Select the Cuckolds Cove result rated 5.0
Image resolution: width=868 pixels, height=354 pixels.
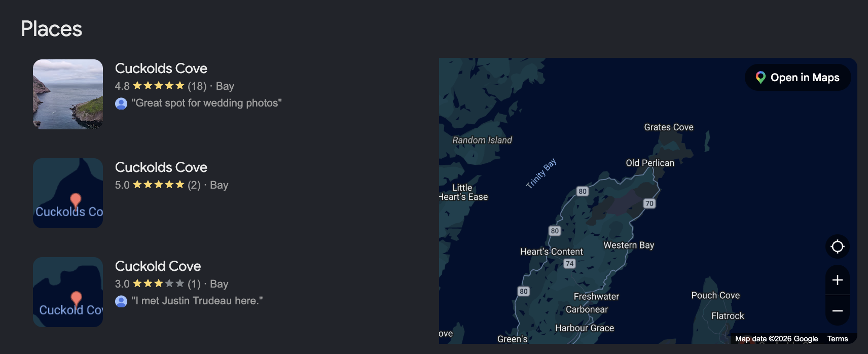click(161, 167)
